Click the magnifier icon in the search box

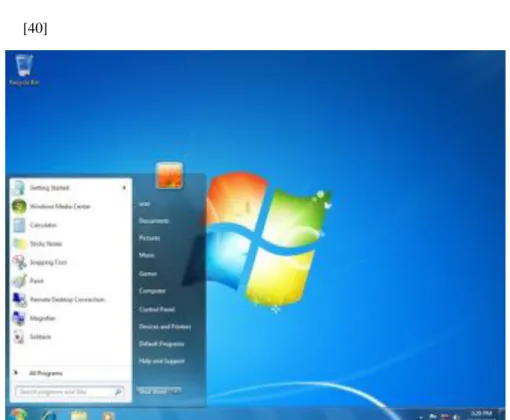(x=118, y=392)
